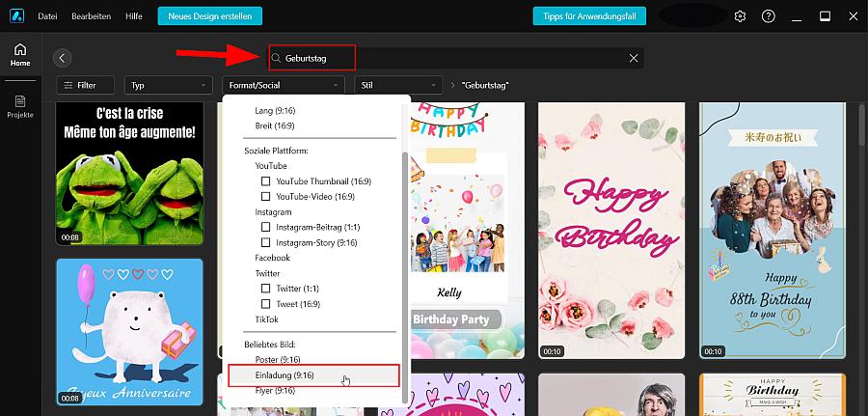Open the Hilfe menu
Image resolution: width=868 pixels, height=416 pixels.
pos(133,16)
